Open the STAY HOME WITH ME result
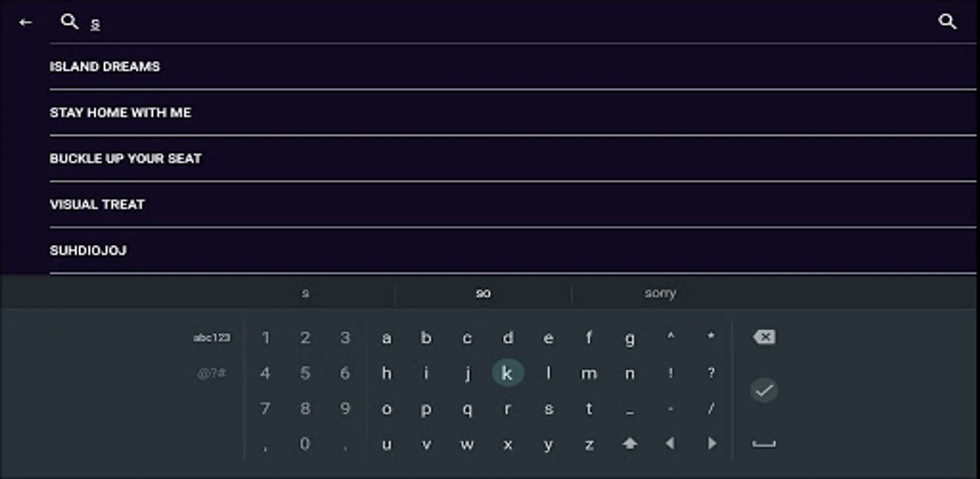 (x=121, y=113)
